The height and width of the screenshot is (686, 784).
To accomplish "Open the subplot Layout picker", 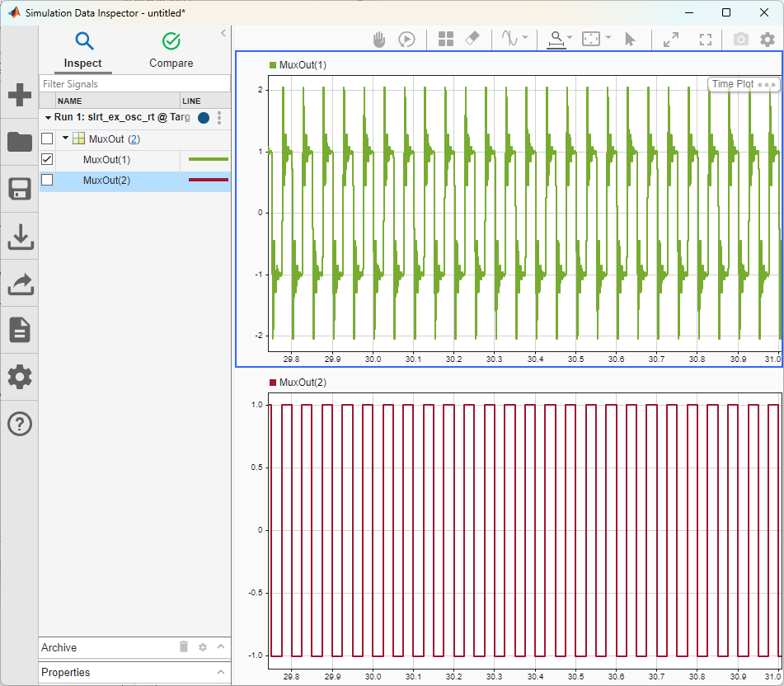I will pyautogui.click(x=446, y=39).
